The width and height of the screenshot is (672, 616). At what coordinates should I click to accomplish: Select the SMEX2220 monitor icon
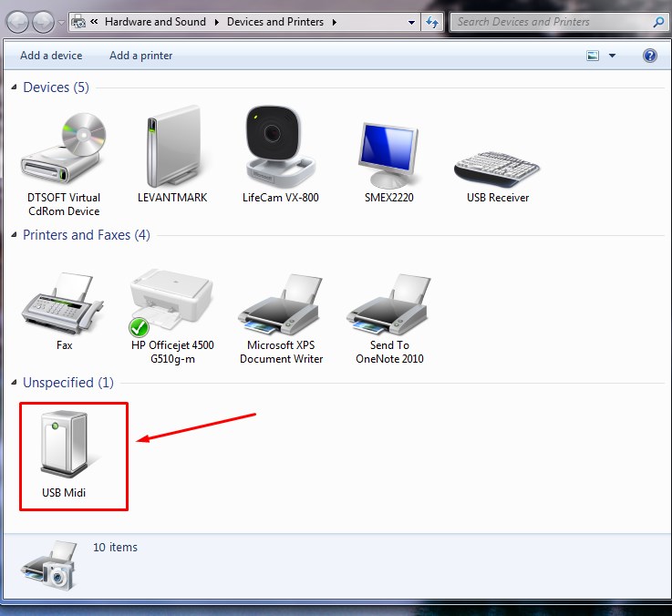coord(388,155)
